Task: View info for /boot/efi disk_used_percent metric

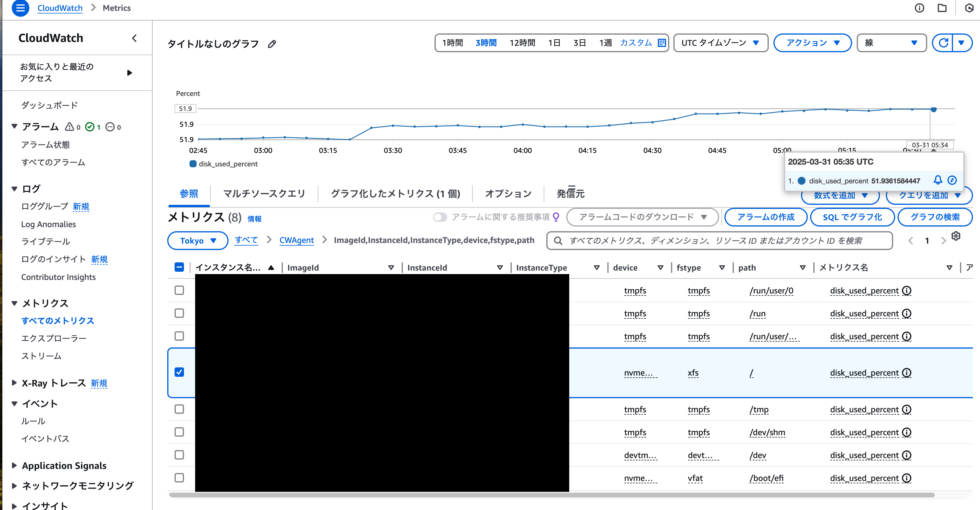Action: (x=907, y=478)
